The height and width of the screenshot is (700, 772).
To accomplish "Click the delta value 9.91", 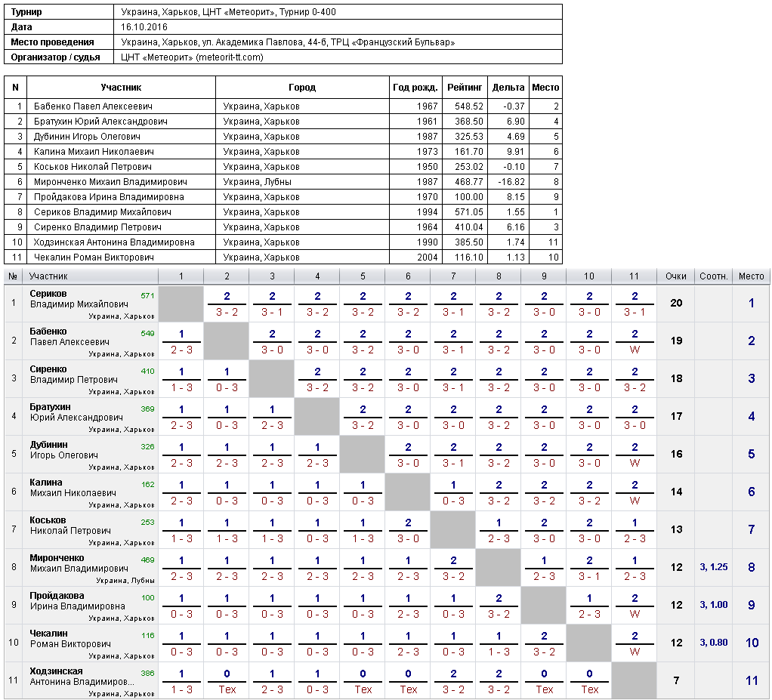I will click(x=514, y=152).
